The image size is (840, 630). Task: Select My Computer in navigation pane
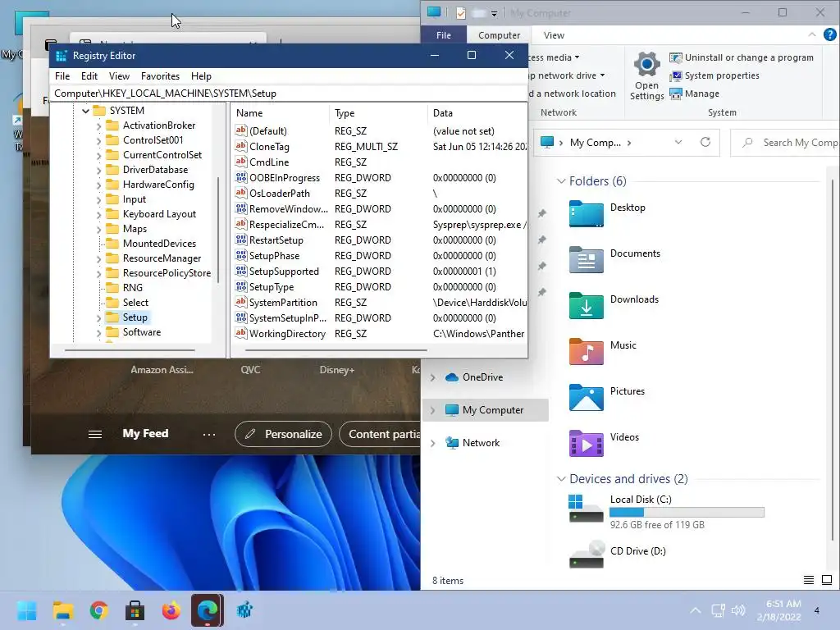[486, 410]
